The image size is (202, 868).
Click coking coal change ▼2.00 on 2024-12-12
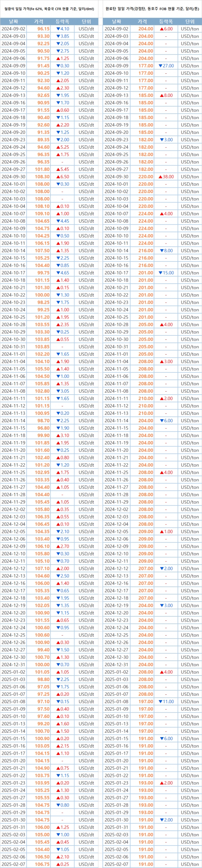click(166, 569)
